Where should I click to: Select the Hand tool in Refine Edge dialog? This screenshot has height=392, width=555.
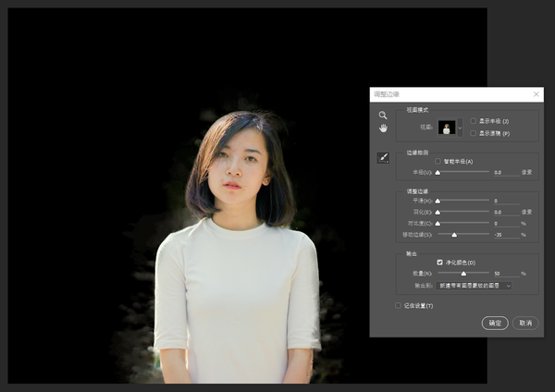coord(383,129)
